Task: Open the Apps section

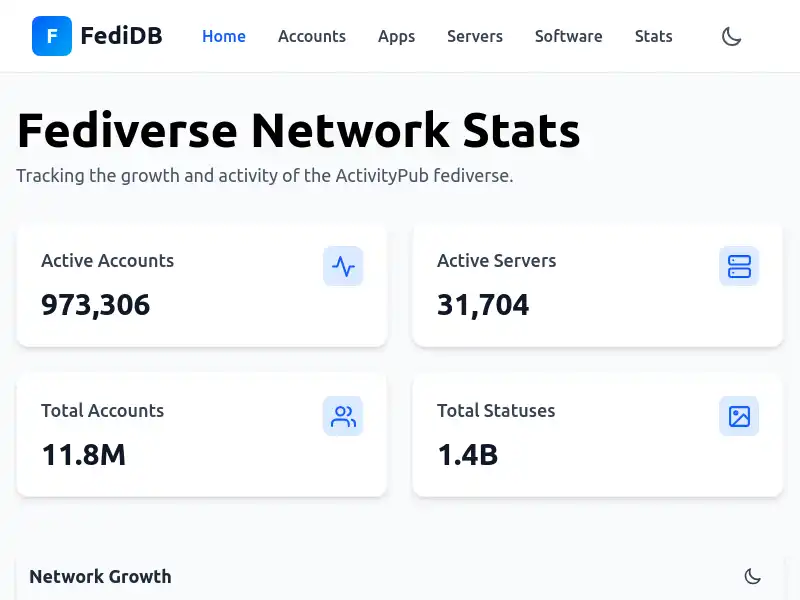Action: click(396, 36)
